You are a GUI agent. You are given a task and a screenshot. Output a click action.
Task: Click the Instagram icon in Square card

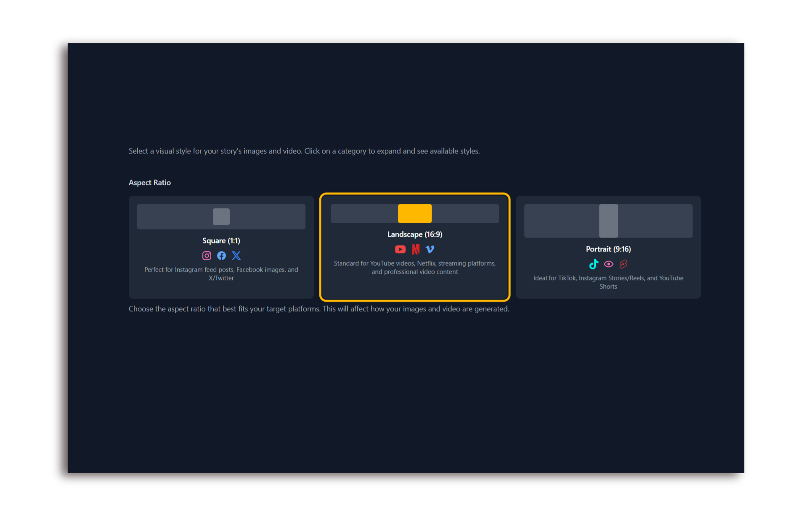pos(207,255)
